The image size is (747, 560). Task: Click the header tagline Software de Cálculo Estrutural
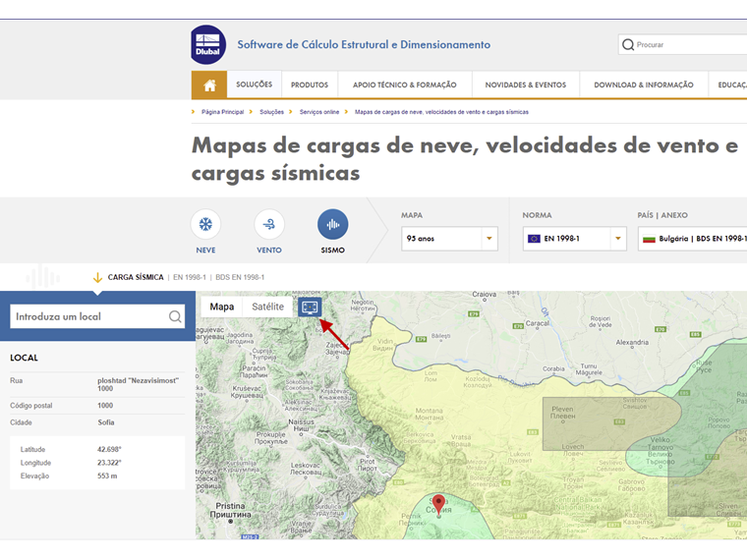pyautogui.click(x=364, y=44)
